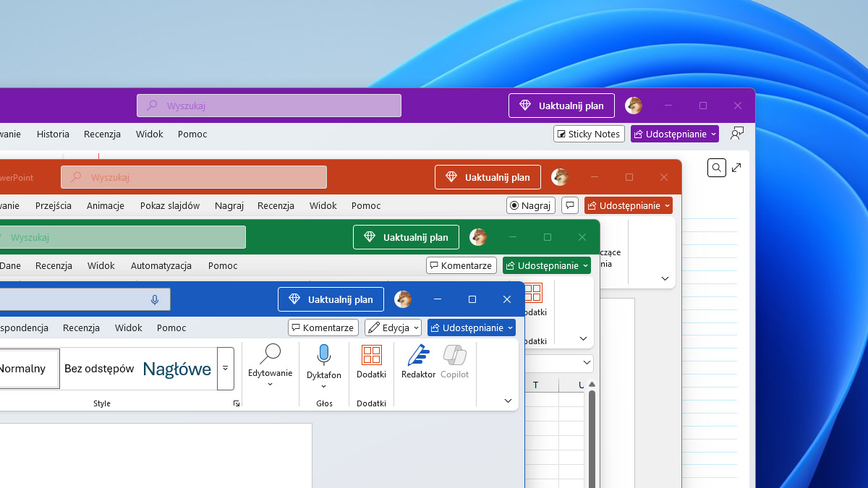Open OneNote account profile picture
This screenshot has width=868, height=488.
click(x=634, y=106)
